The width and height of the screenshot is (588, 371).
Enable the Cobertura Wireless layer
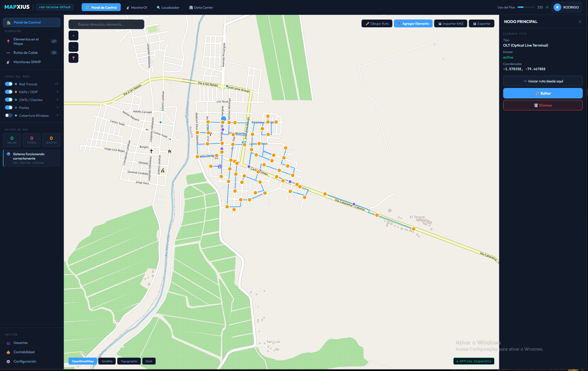[x=8, y=115]
